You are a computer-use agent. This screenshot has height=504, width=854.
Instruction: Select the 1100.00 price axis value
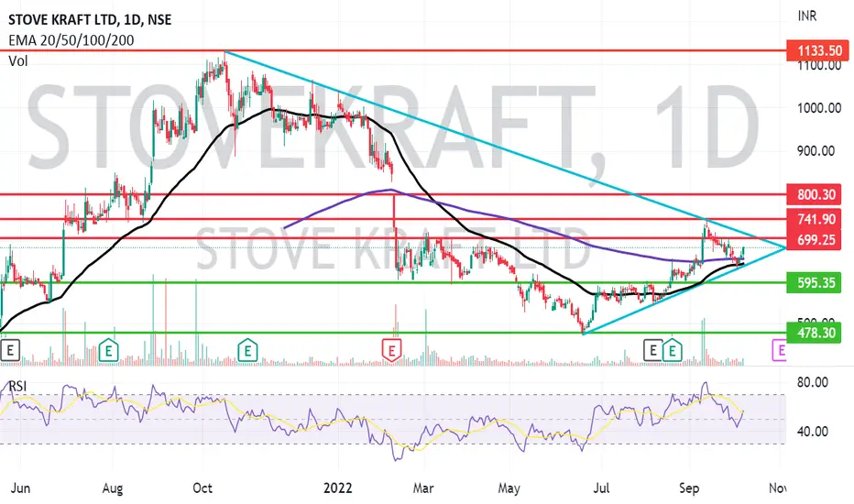click(x=819, y=67)
